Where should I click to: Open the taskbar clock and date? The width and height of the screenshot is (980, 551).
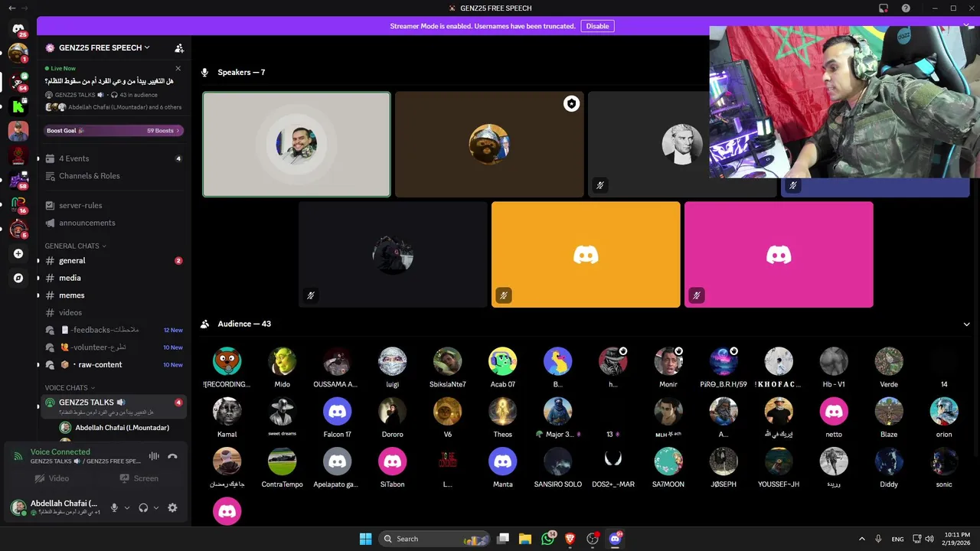(x=955, y=539)
